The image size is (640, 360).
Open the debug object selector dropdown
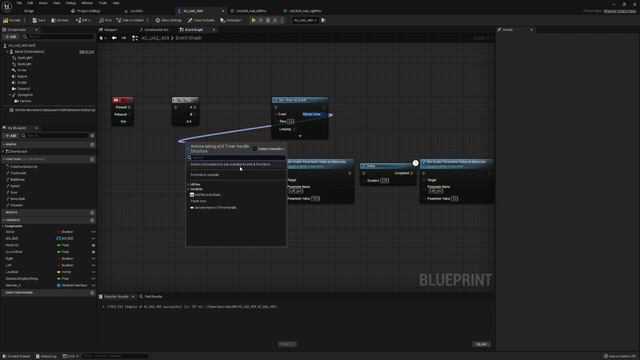click(305, 20)
